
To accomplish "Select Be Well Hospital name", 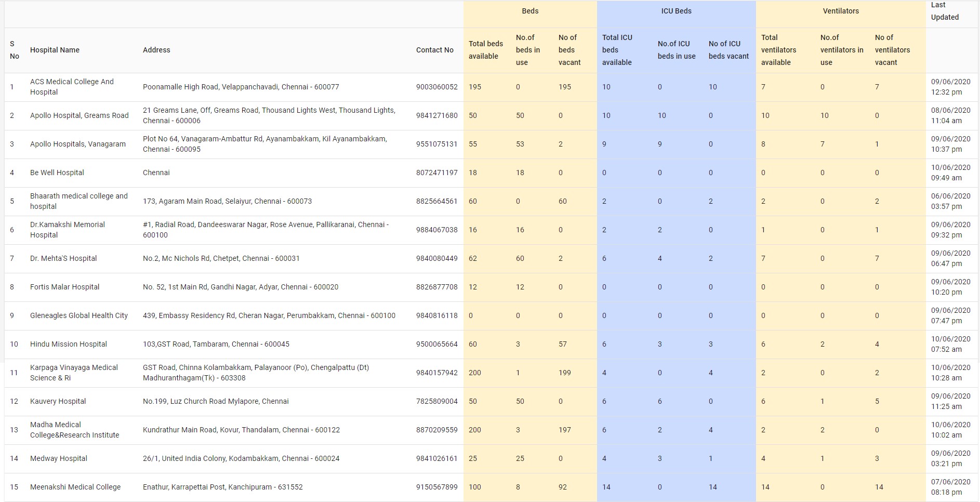I will [57, 173].
